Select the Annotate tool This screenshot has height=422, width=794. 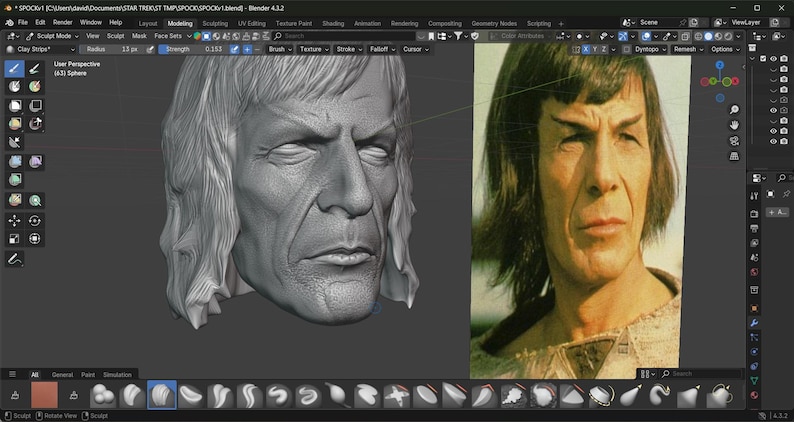[x=14, y=259]
